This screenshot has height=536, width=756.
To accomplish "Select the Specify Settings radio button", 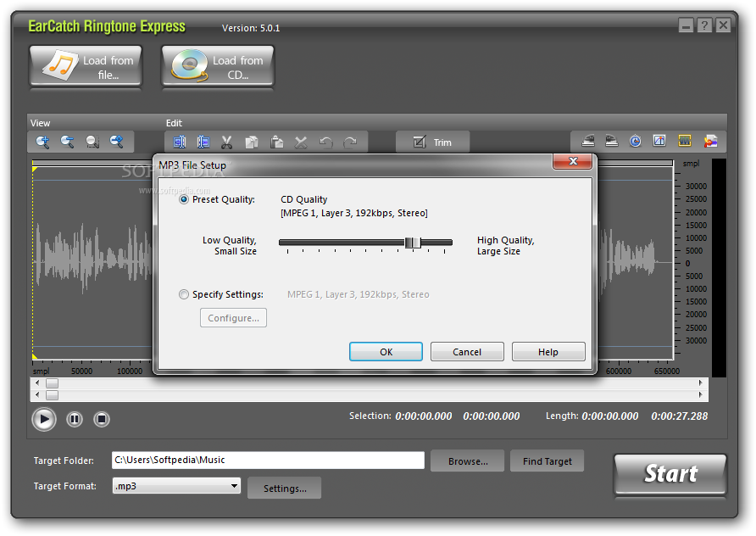I will click(184, 294).
